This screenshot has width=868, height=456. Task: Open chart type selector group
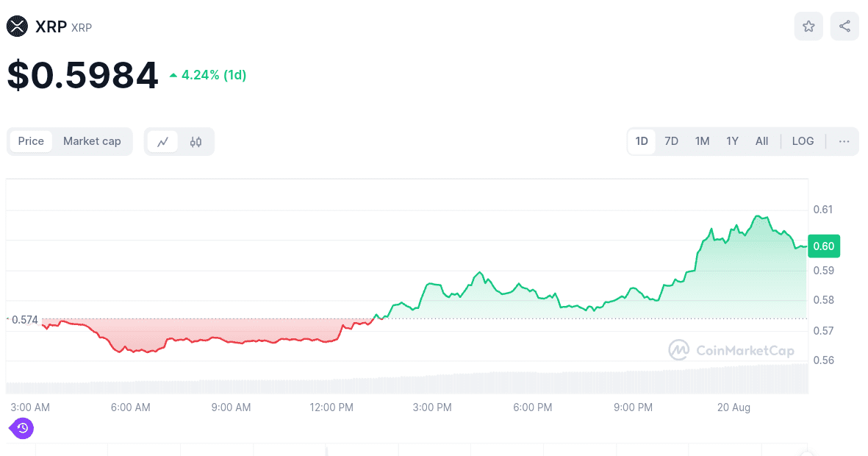pyautogui.click(x=179, y=140)
